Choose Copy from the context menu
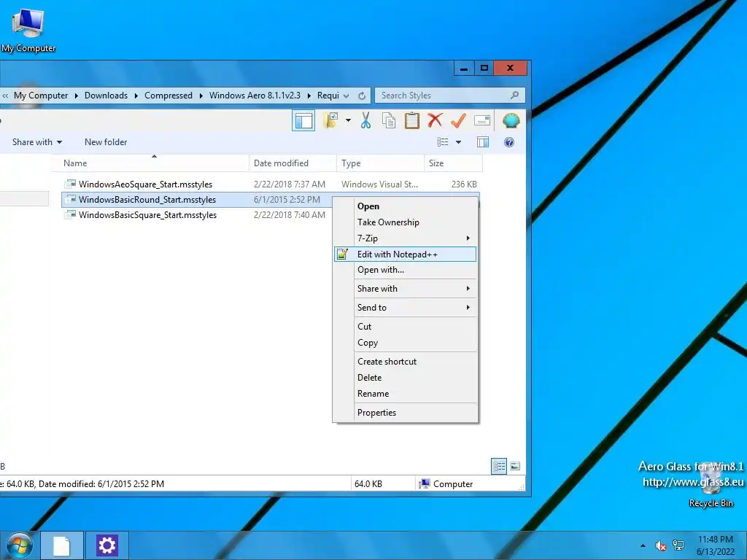 tap(406, 343)
